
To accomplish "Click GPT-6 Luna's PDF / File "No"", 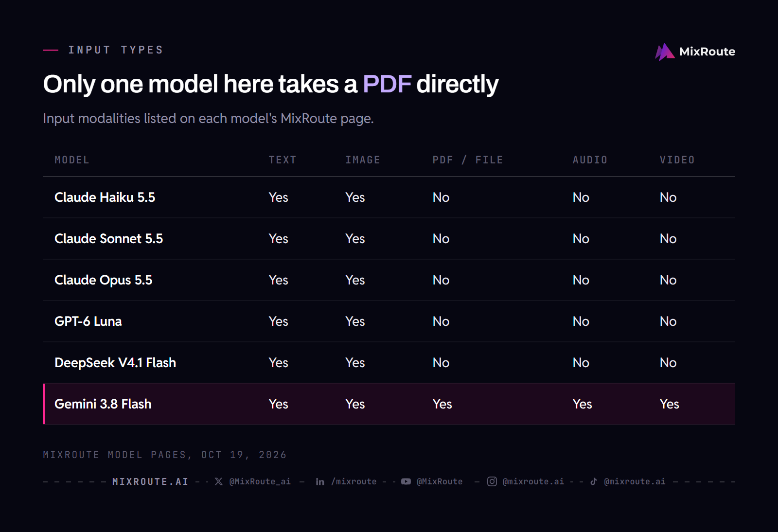I will [x=441, y=321].
